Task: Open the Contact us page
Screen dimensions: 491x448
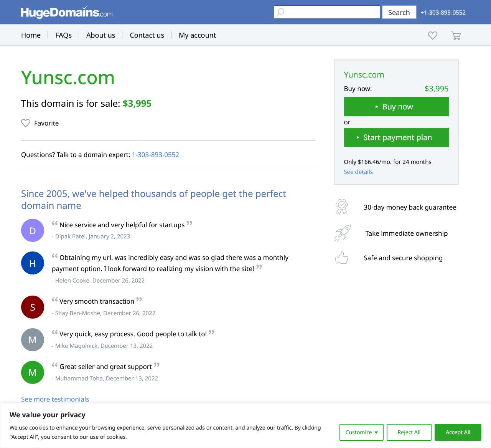Action: [147, 35]
